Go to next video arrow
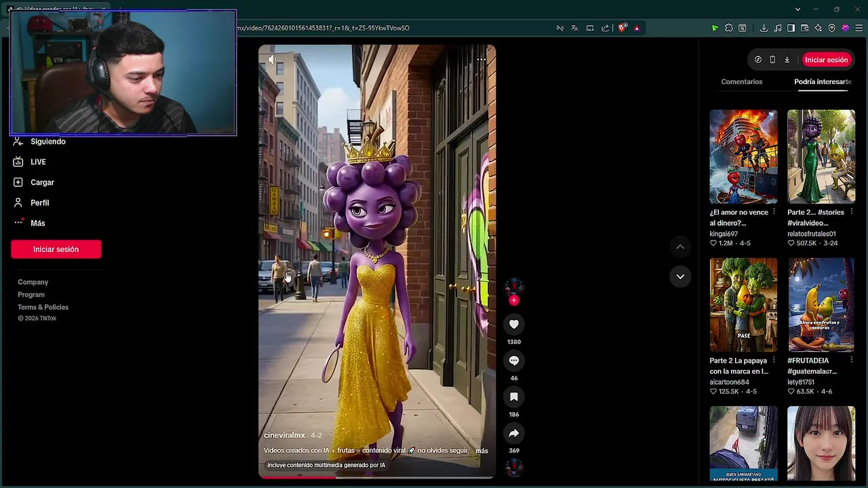Image resolution: width=868 pixels, height=488 pixels. pyautogui.click(x=680, y=277)
